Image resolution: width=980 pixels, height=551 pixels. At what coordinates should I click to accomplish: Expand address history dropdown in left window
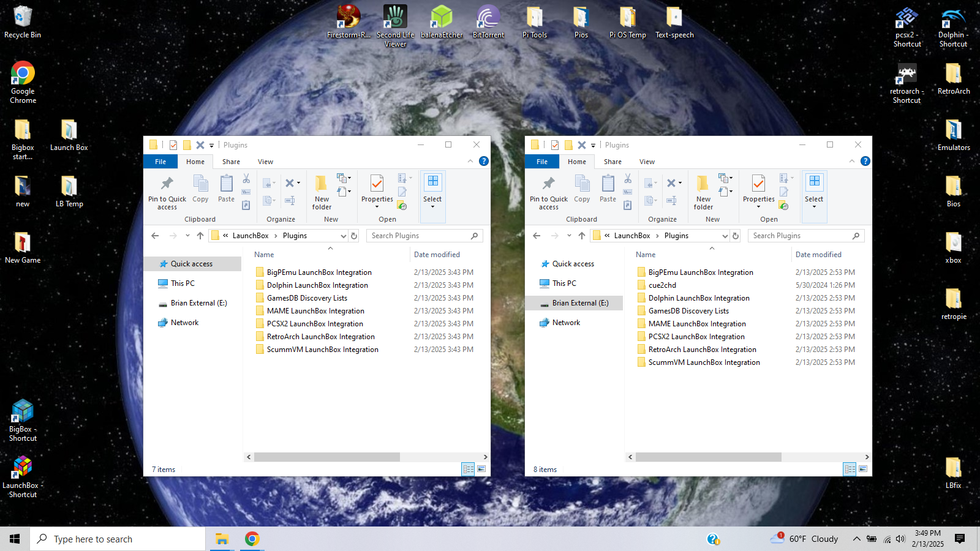(x=344, y=236)
